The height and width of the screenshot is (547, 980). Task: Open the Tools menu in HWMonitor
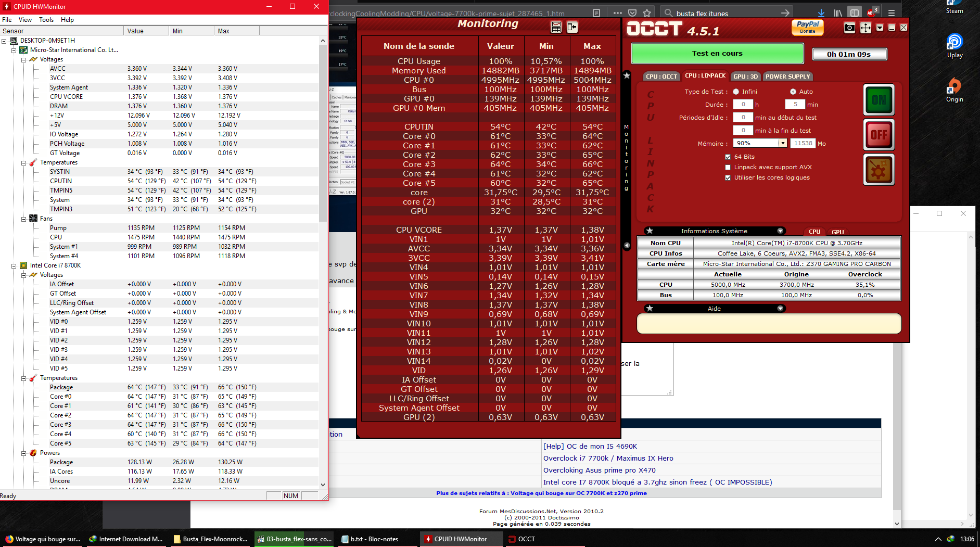(46, 20)
